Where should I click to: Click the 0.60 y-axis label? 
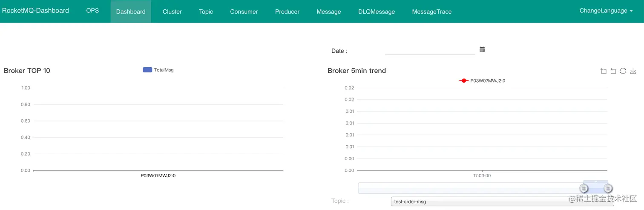[x=26, y=121]
